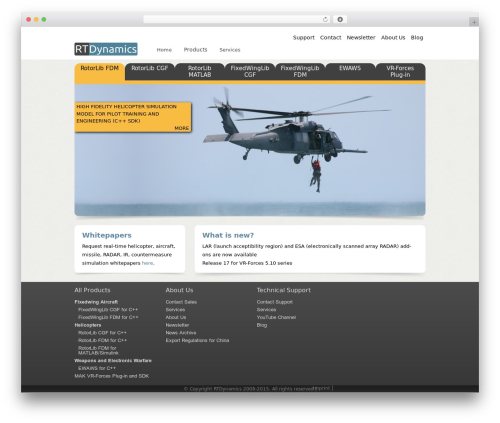The width and height of the screenshot is (500, 423).
Task: Go to the Home menu item
Action: (x=164, y=50)
